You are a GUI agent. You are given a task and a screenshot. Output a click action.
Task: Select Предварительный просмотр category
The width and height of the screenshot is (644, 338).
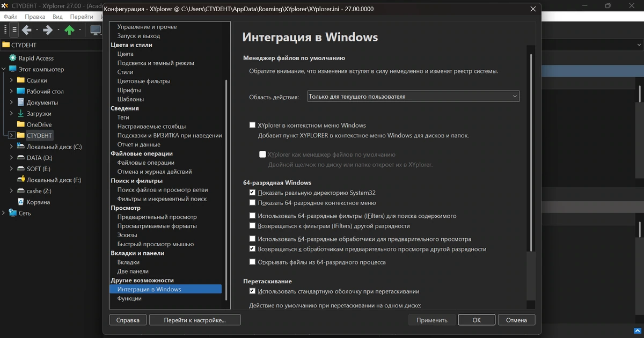157,217
